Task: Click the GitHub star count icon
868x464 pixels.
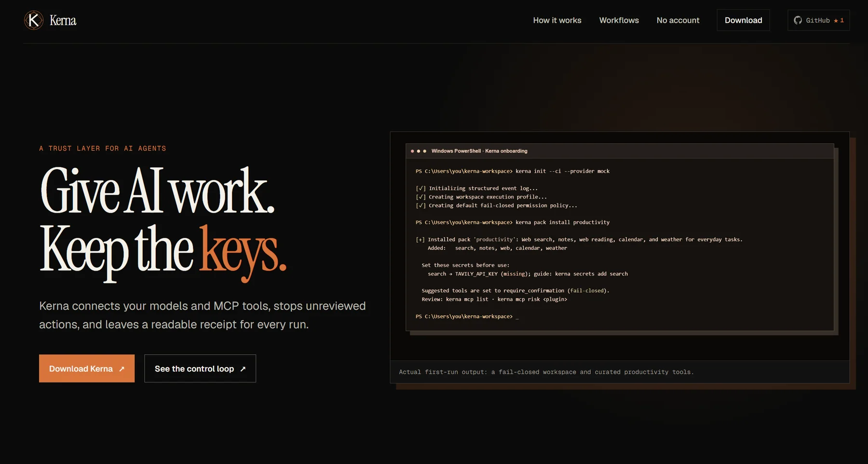Action: 836,20
